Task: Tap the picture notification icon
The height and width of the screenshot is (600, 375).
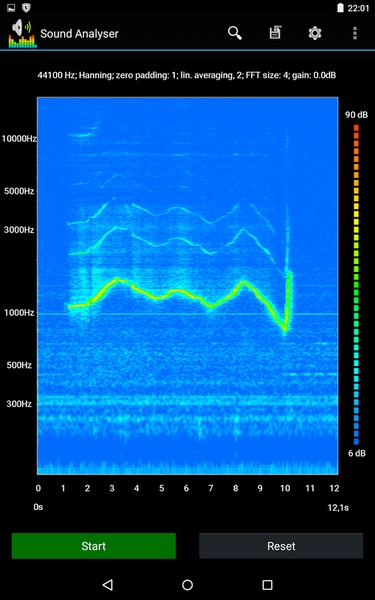Action: 11,7
